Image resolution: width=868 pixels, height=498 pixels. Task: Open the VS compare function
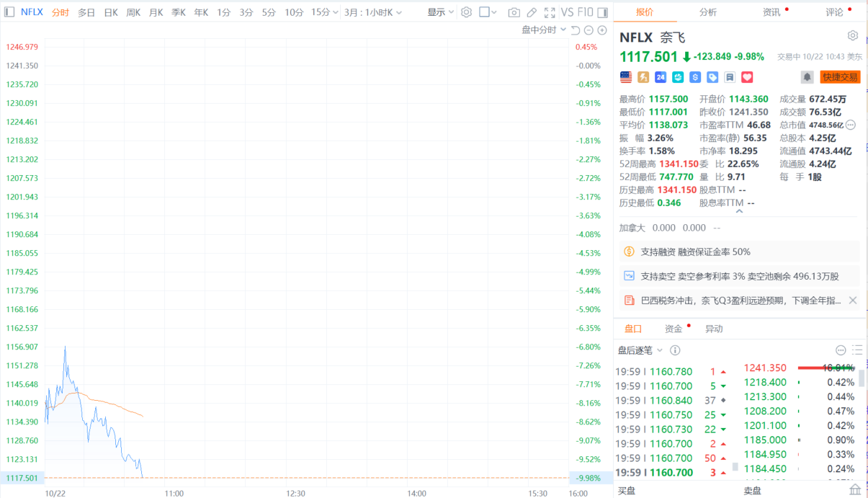click(568, 12)
